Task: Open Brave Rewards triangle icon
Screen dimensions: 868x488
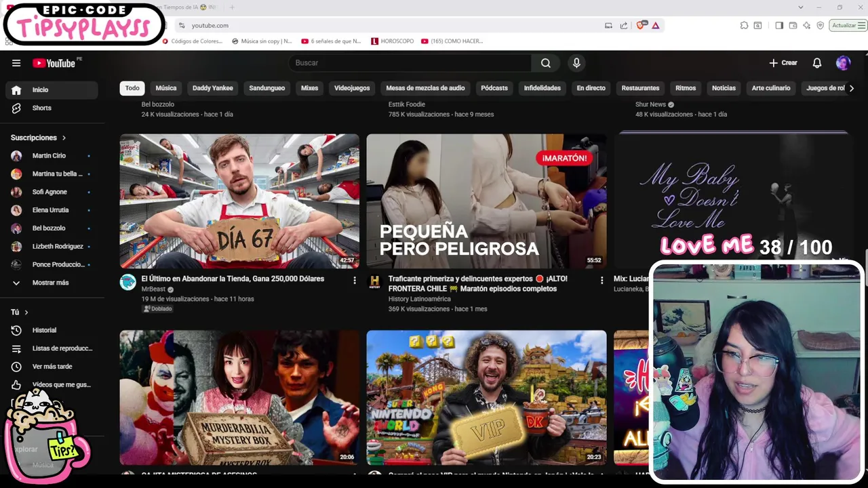Action: [656, 25]
